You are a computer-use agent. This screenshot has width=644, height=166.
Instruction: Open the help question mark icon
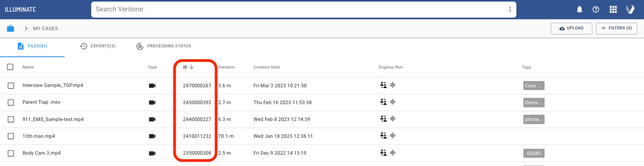pyautogui.click(x=596, y=9)
